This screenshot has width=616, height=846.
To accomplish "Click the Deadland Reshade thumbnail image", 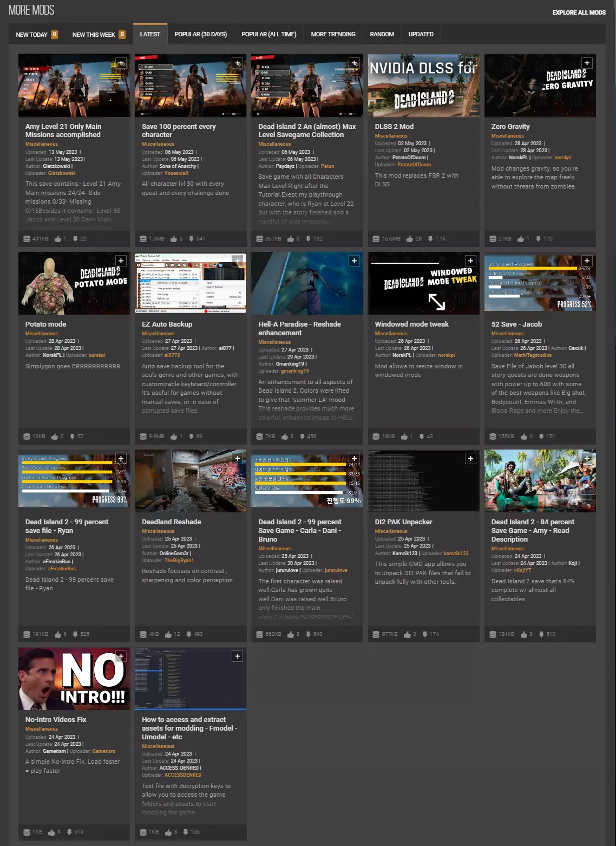I will coord(191,481).
